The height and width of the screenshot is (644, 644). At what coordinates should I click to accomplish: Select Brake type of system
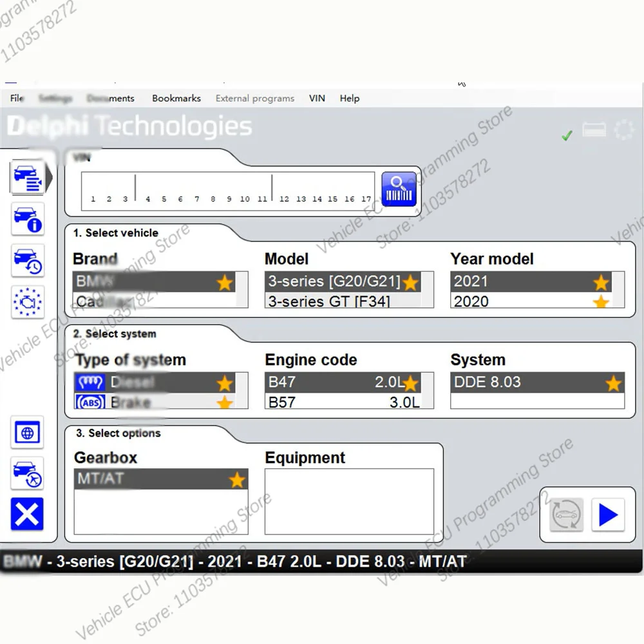pos(155,401)
